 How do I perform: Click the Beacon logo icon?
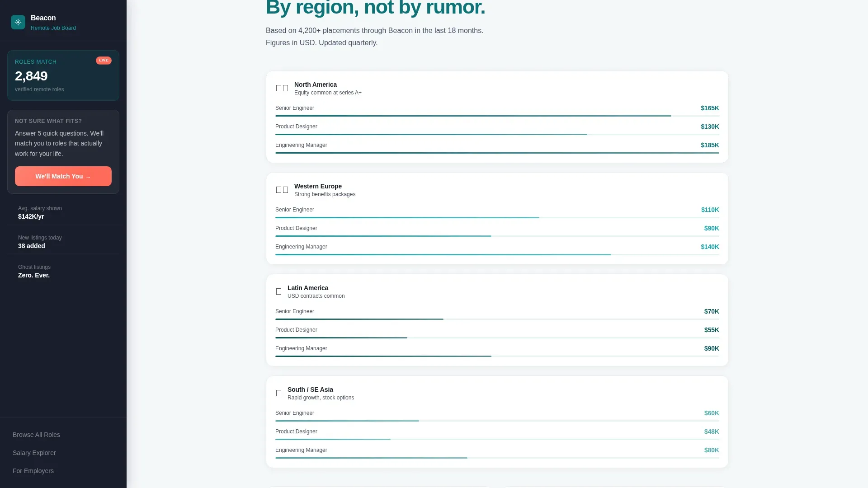tap(18, 22)
